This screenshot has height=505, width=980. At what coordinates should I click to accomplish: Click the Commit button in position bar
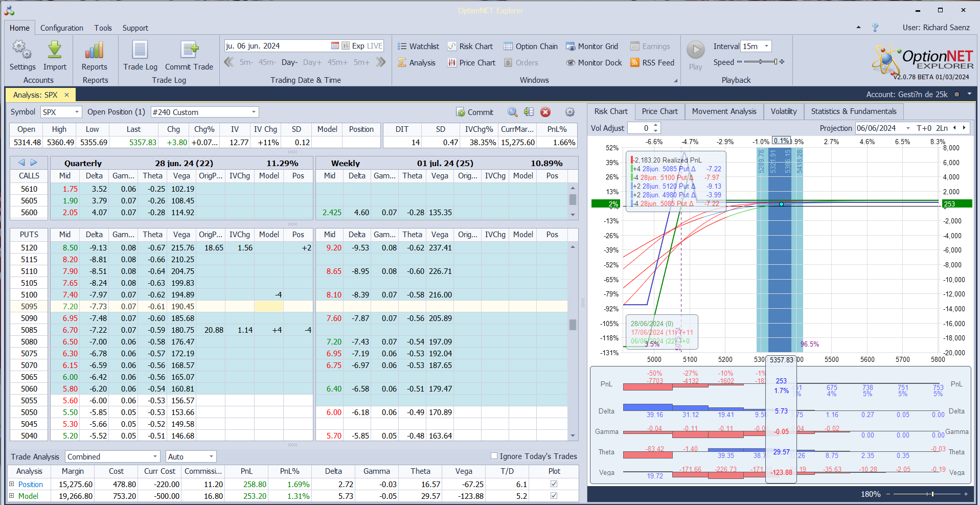coord(475,112)
